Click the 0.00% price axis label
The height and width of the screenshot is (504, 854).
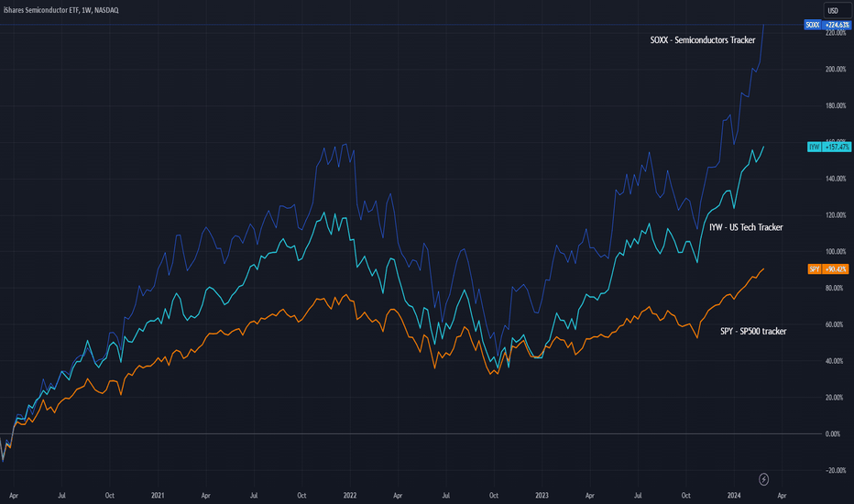[833, 434]
